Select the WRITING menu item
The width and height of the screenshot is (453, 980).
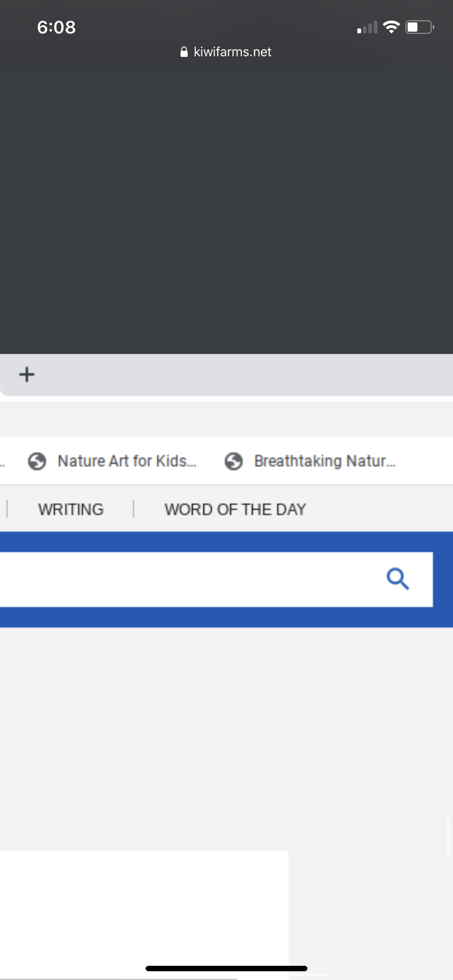point(71,509)
